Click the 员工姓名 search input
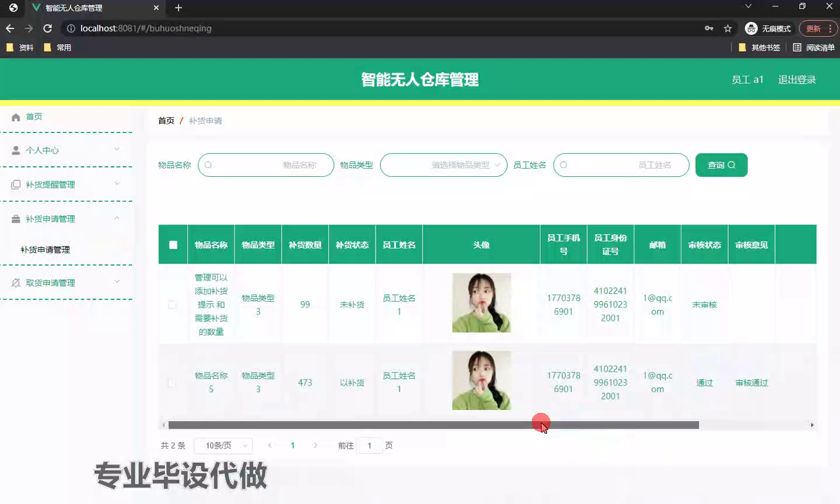Image resolution: width=840 pixels, height=504 pixels. (621, 165)
